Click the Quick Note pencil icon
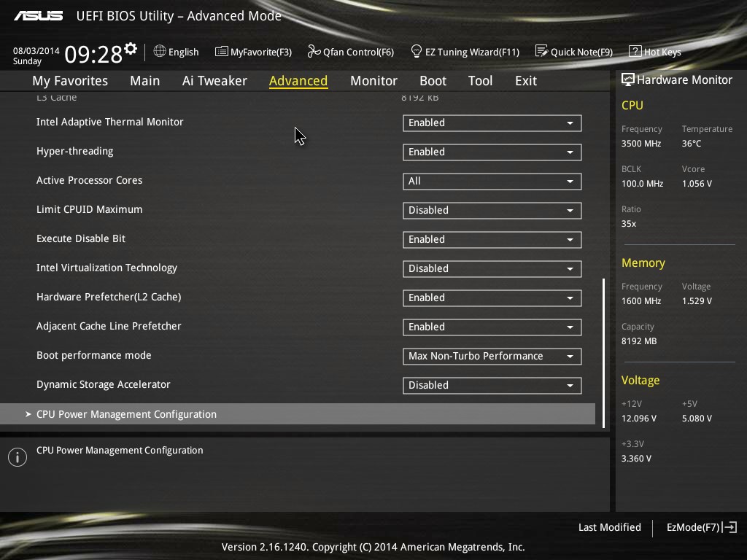The width and height of the screenshot is (747, 560). (542, 51)
